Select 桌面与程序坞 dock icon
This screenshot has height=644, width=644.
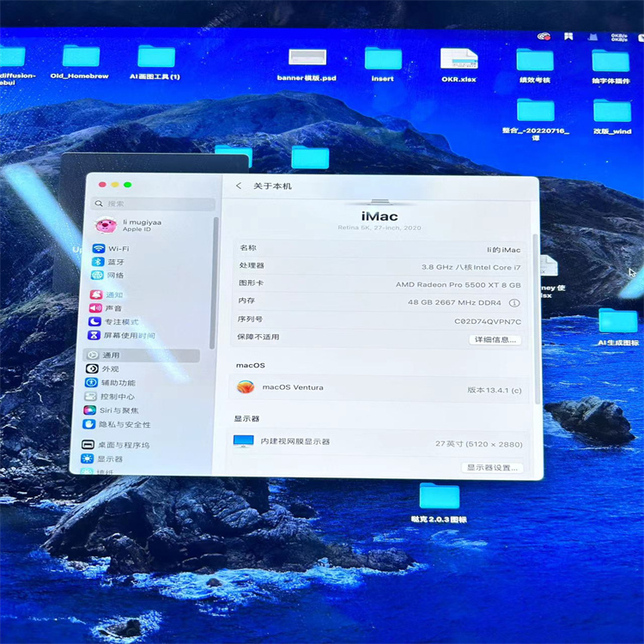click(x=88, y=445)
